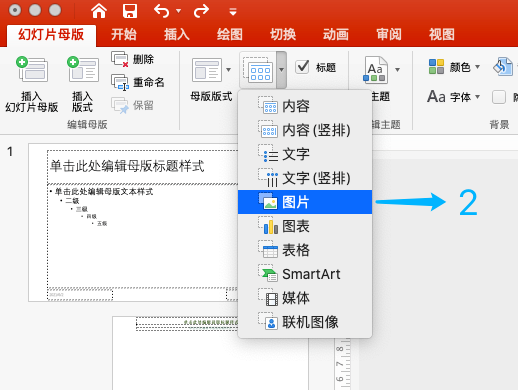
Task: Open the 插入 ribbon tab
Action: click(x=177, y=34)
